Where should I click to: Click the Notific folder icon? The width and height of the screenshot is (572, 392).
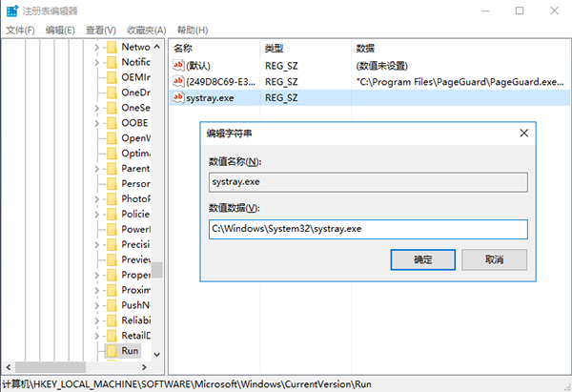[112, 62]
